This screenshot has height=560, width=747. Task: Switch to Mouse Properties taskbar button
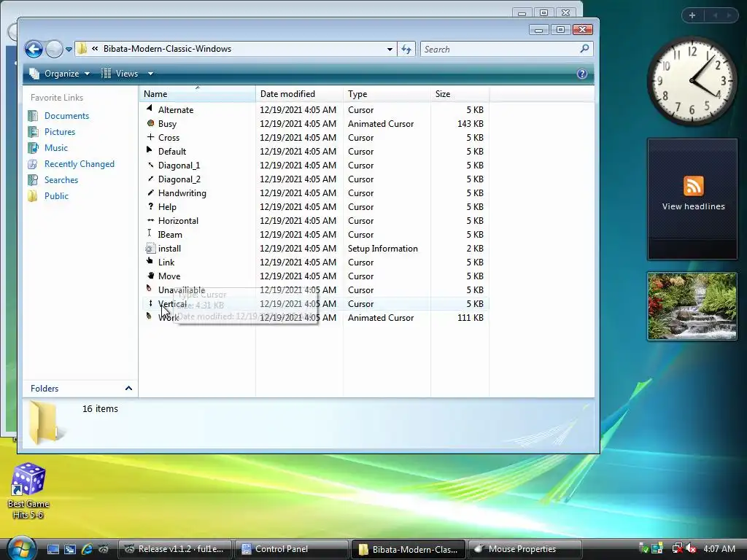tap(525, 549)
